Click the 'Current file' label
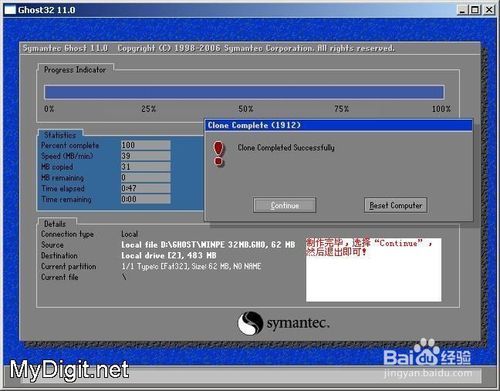The image size is (500, 391). click(x=60, y=277)
